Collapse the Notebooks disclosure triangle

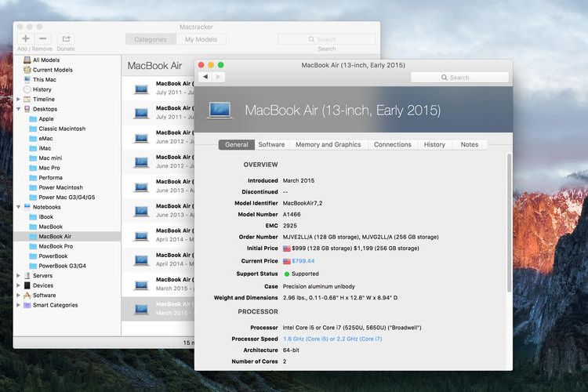click(18, 207)
